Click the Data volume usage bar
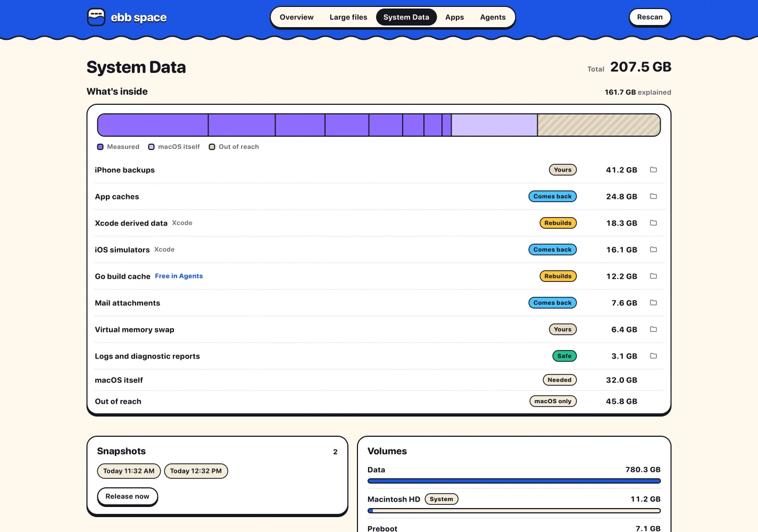 [514, 481]
